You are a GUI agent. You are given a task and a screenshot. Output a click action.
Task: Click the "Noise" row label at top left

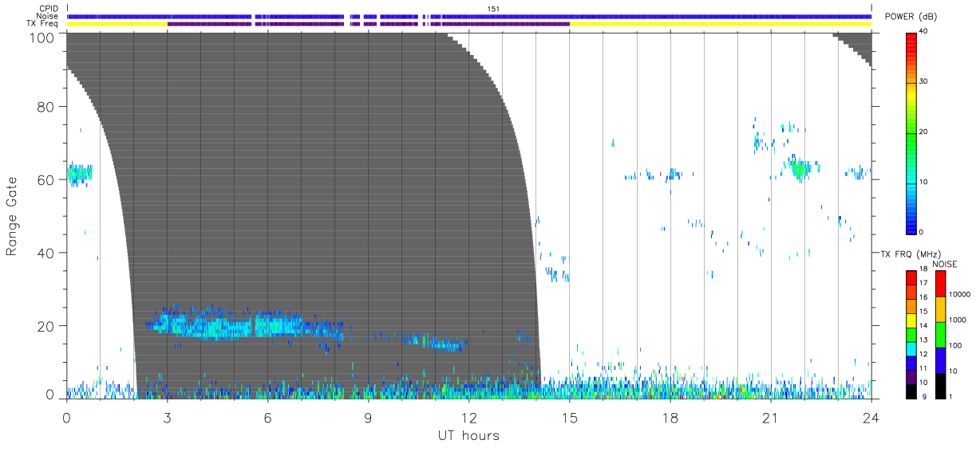click(x=47, y=16)
